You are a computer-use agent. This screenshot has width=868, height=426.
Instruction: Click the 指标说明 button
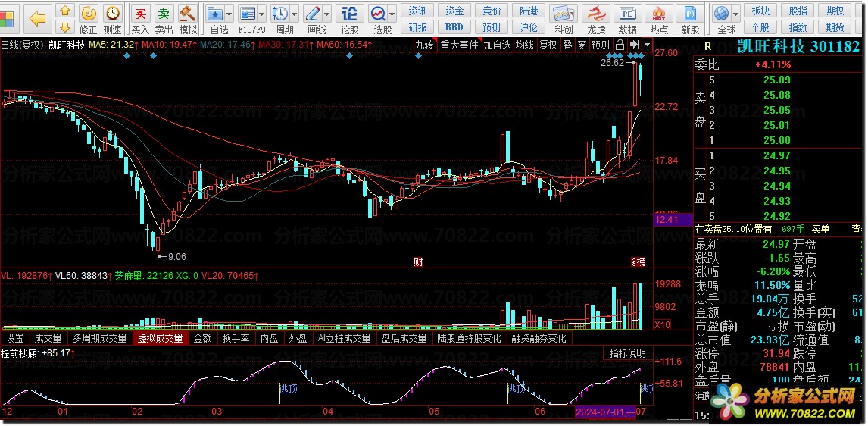coord(627,353)
